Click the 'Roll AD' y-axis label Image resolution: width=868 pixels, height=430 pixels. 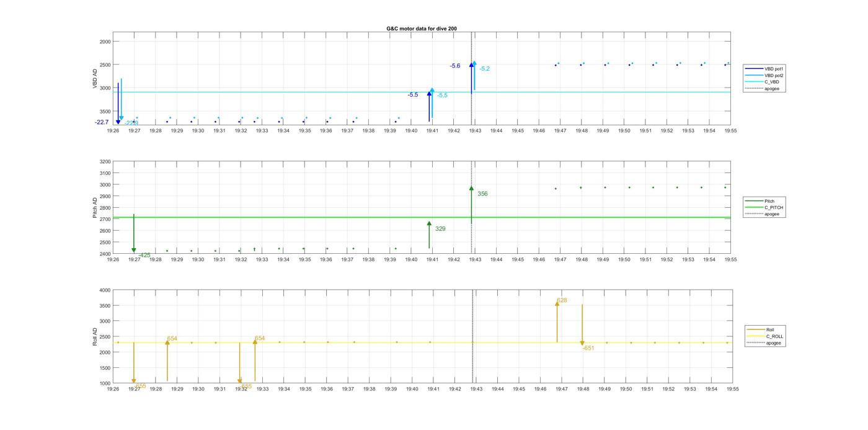click(x=95, y=336)
